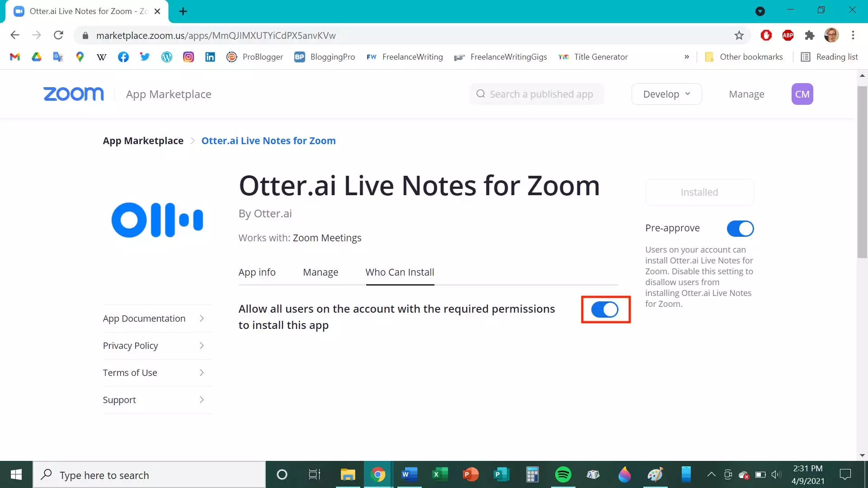Expand App Documentation link
The image size is (868, 488).
[157, 319]
